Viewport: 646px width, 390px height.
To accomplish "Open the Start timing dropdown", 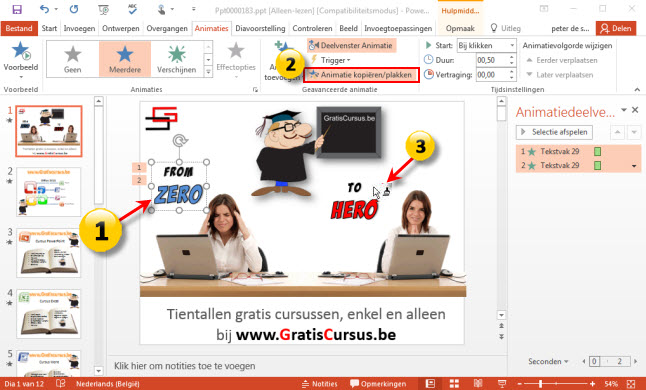I will (x=486, y=45).
